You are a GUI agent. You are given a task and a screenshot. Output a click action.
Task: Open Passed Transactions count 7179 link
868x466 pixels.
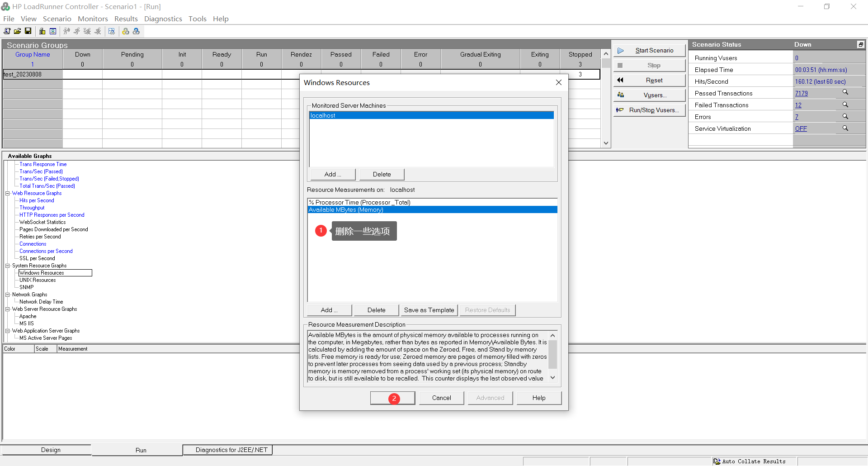801,93
